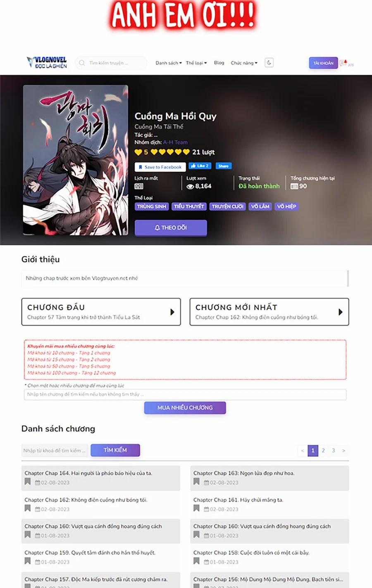Click the MUA NHIỀU CHƯƠNG button

[x=185, y=408]
